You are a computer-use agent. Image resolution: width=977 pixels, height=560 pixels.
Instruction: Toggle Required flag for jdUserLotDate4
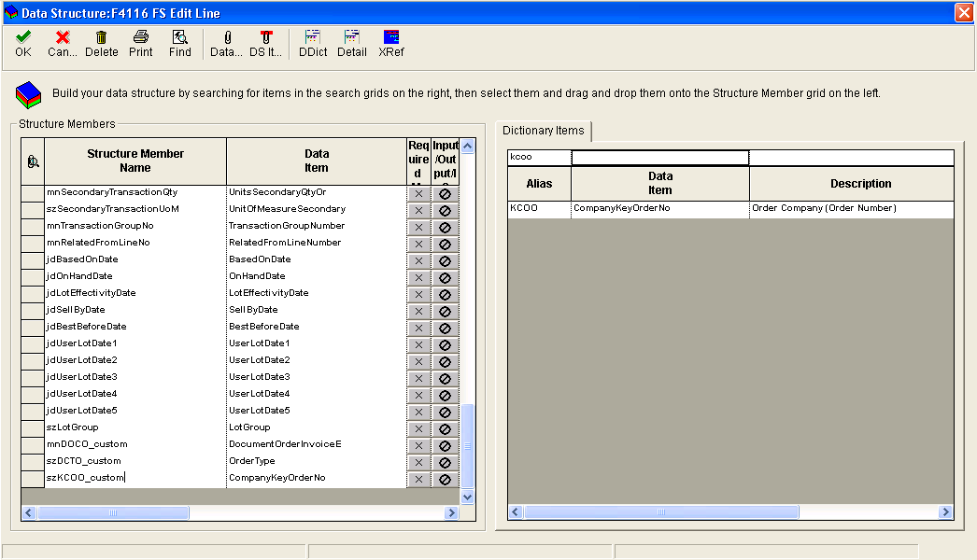[x=418, y=396]
